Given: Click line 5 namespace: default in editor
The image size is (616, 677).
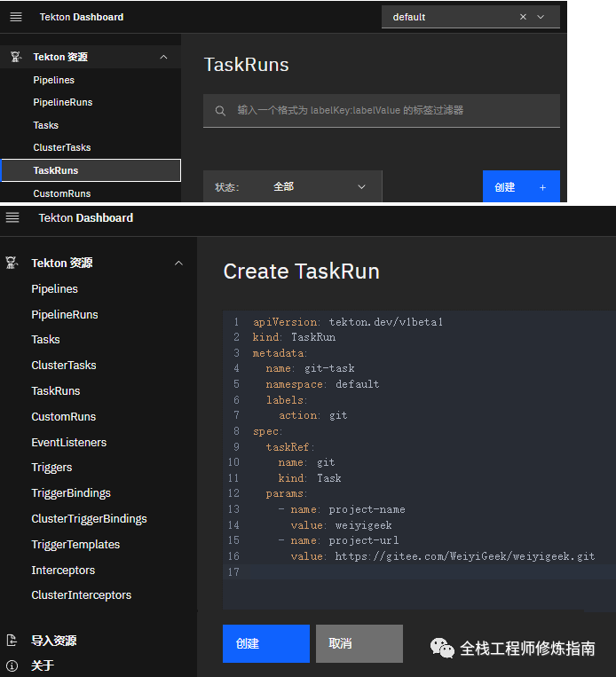Looking at the screenshot, I should tap(322, 384).
